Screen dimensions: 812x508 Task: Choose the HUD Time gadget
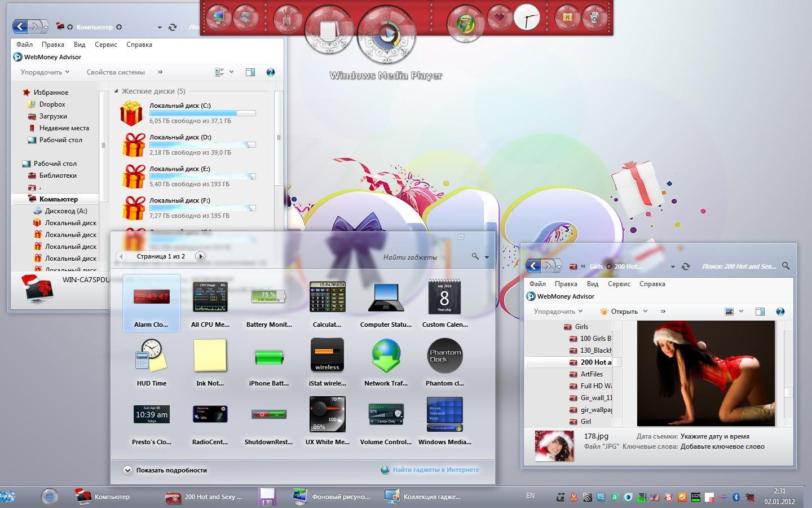click(151, 362)
